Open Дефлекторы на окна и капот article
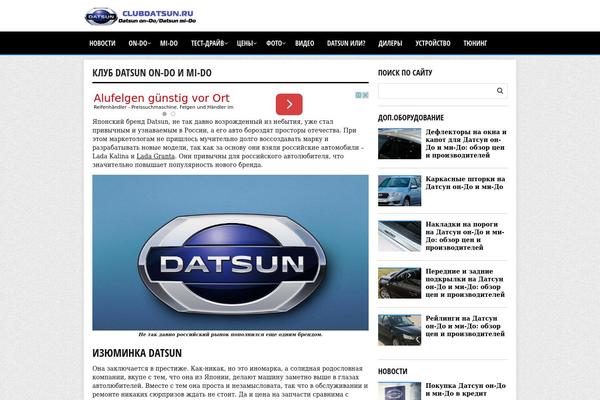The image size is (600, 400). click(x=466, y=144)
